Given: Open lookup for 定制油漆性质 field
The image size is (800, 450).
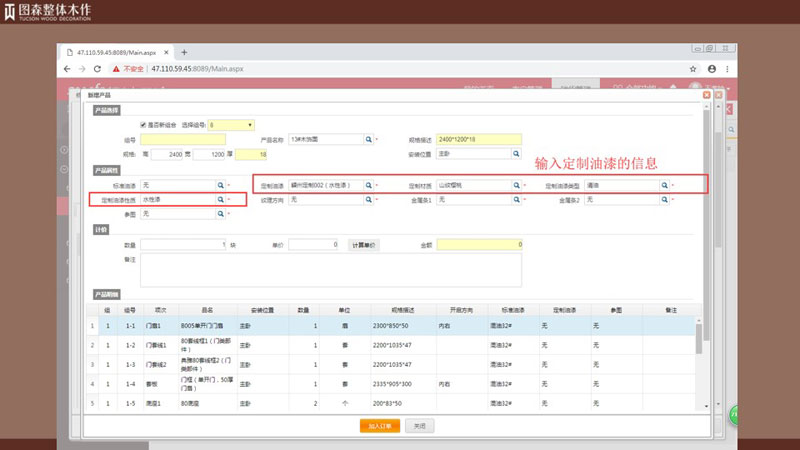Looking at the screenshot, I should click(x=220, y=200).
